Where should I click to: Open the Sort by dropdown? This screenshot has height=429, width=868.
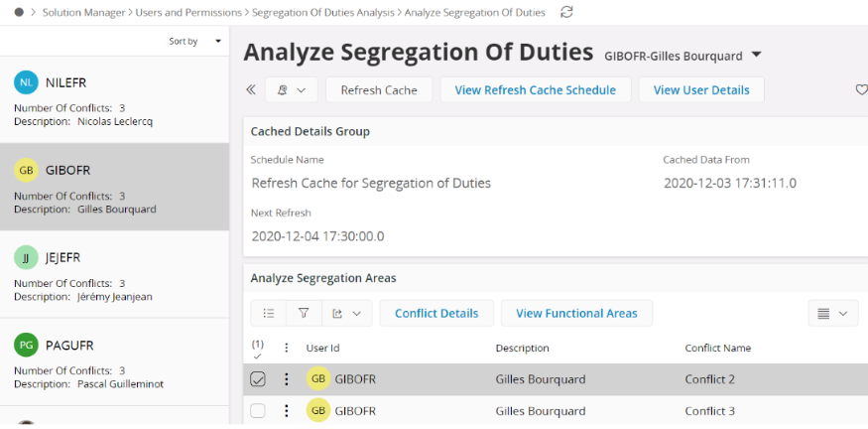point(195,41)
